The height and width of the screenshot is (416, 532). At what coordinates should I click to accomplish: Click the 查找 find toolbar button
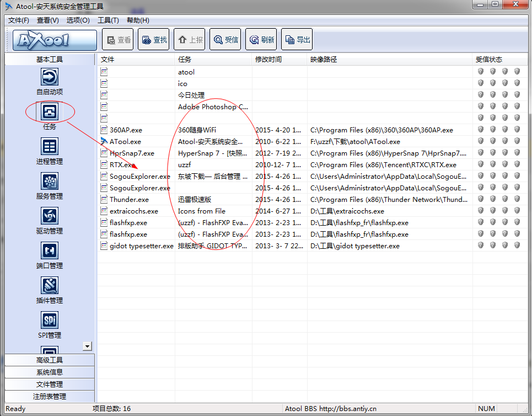pyautogui.click(x=153, y=40)
